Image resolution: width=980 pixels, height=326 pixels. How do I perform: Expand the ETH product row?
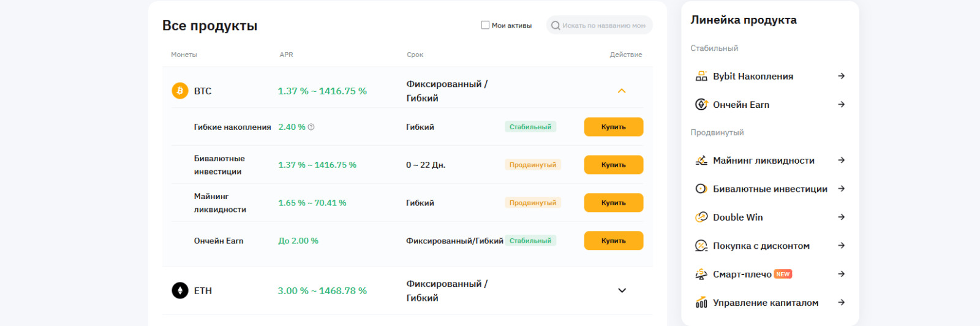click(622, 290)
